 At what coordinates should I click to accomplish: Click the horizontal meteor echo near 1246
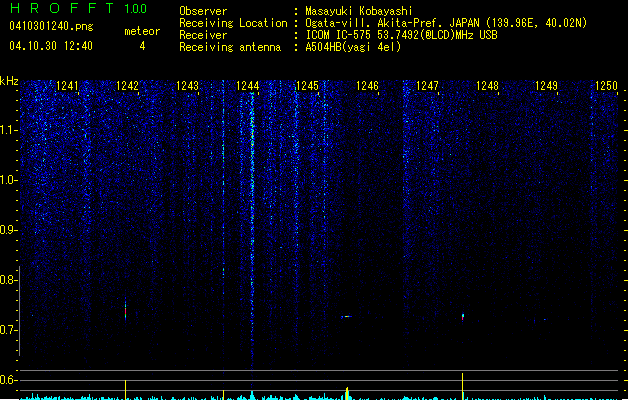[346, 317]
